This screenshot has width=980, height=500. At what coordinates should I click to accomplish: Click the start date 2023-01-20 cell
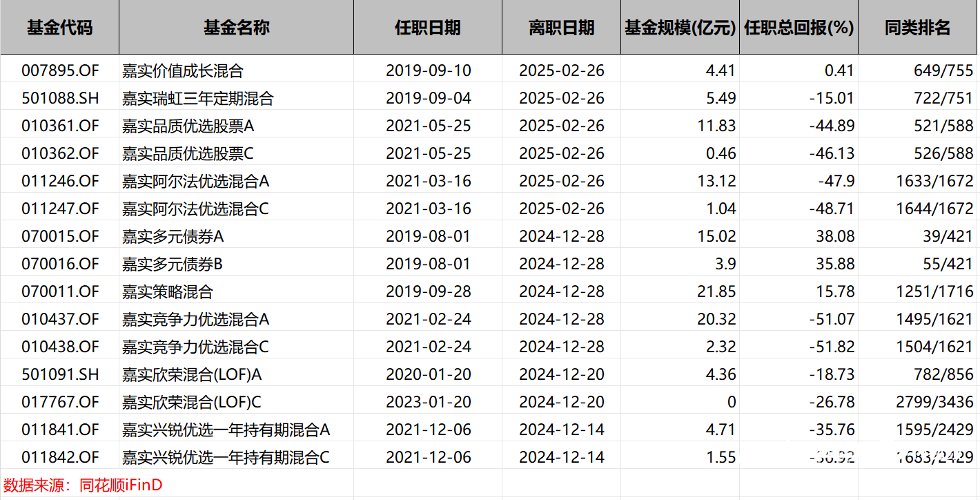click(428, 402)
